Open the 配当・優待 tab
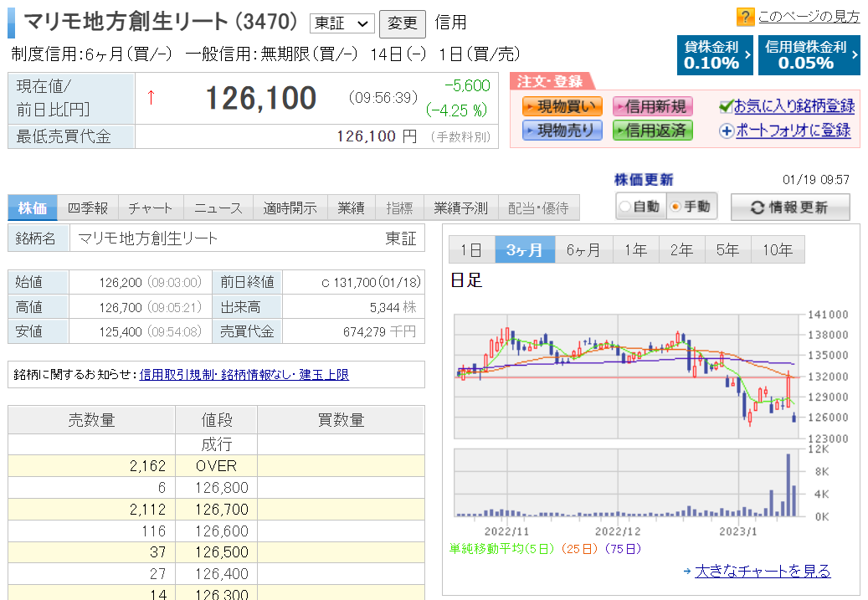This screenshot has width=868, height=600. tap(538, 208)
